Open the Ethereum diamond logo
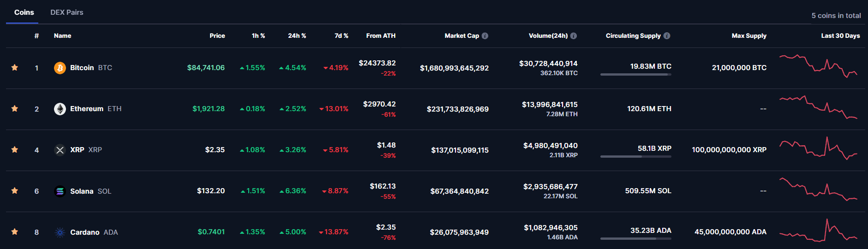 [x=60, y=109]
